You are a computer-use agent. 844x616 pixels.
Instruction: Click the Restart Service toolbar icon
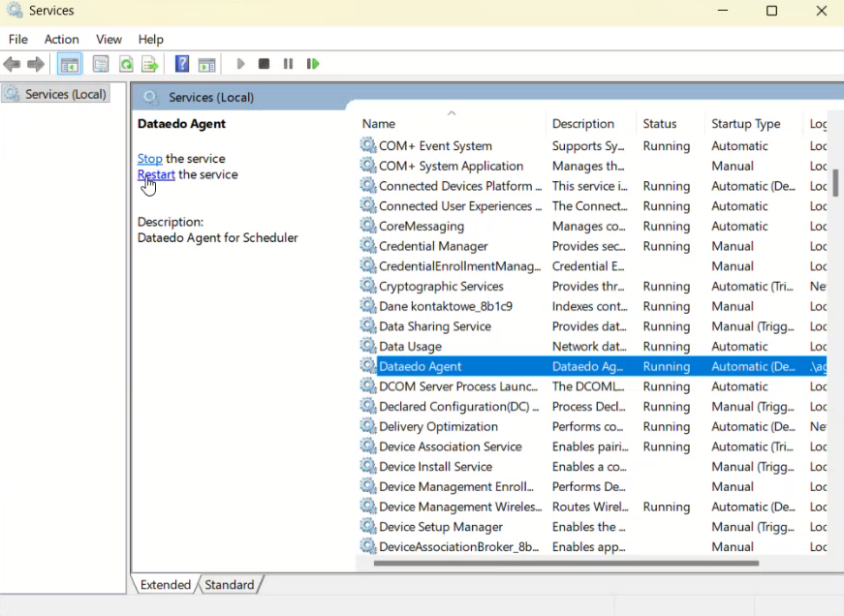313,64
